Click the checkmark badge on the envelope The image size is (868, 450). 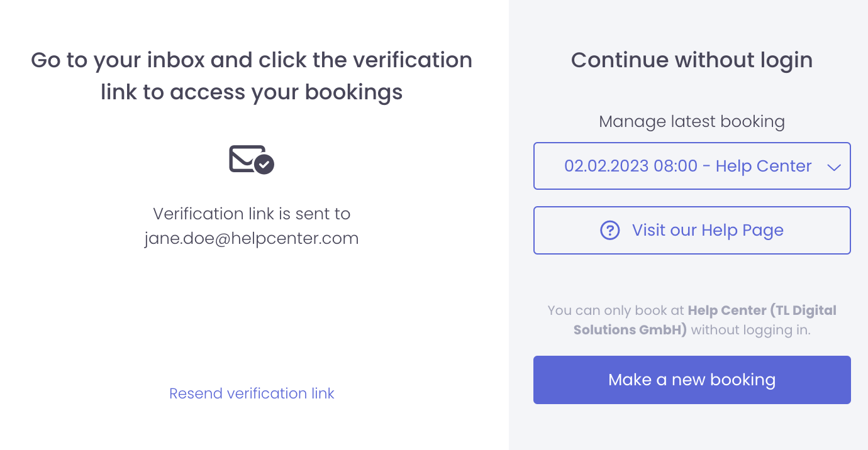coord(264,164)
